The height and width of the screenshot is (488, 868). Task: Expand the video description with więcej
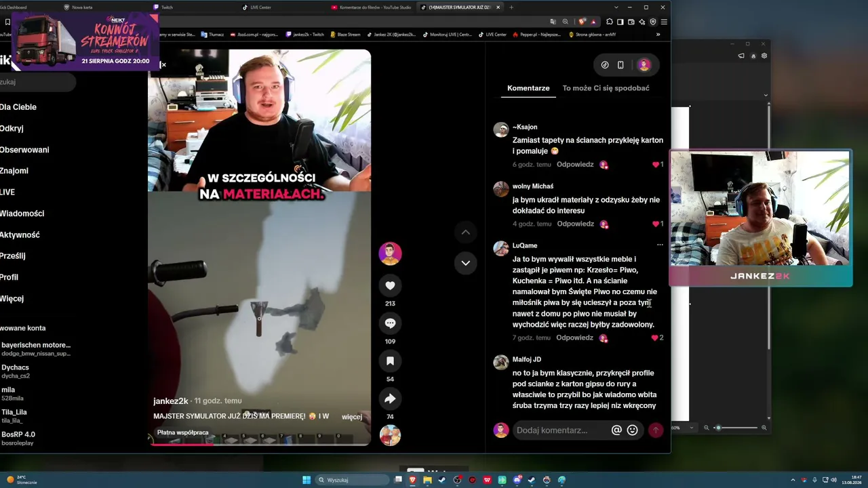coord(352,417)
